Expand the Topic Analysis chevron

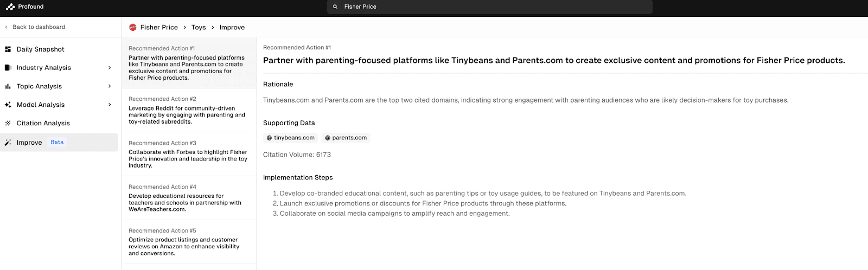click(x=110, y=86)
